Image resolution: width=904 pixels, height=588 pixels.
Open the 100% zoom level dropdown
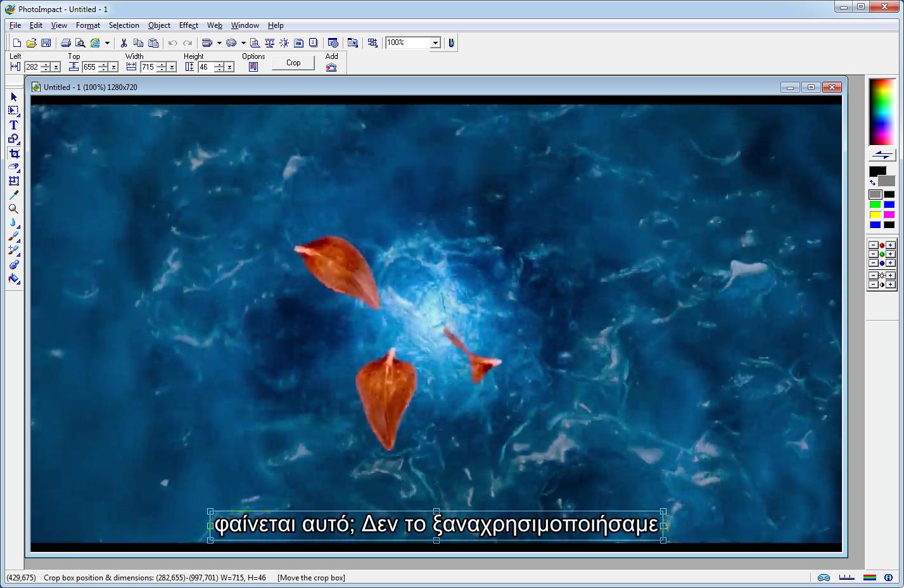point(435,42)
